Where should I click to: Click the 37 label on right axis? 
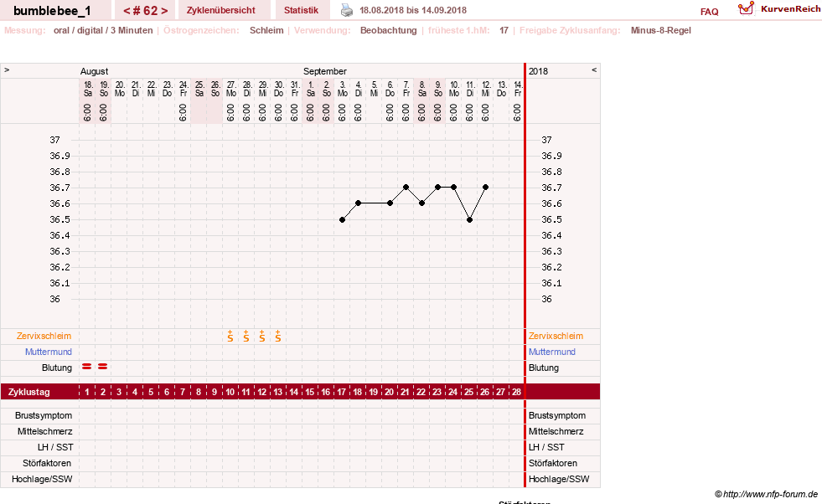pos(546,140)
